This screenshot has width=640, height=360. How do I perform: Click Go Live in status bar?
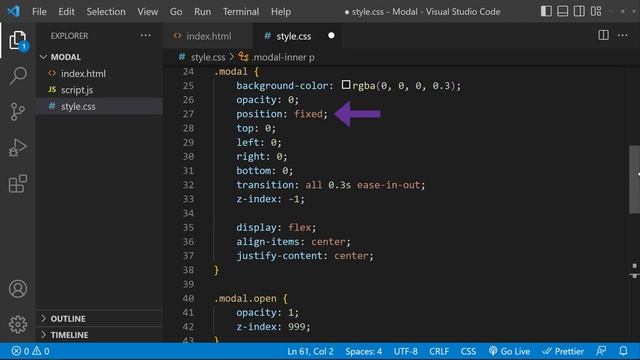pos(509,351)
